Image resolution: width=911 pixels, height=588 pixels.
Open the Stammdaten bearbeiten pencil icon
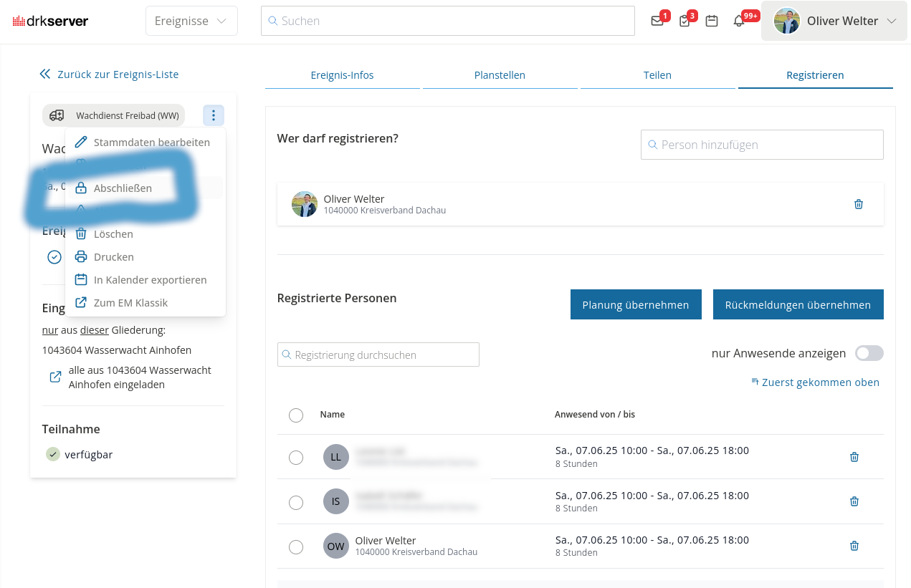[82, 142]
